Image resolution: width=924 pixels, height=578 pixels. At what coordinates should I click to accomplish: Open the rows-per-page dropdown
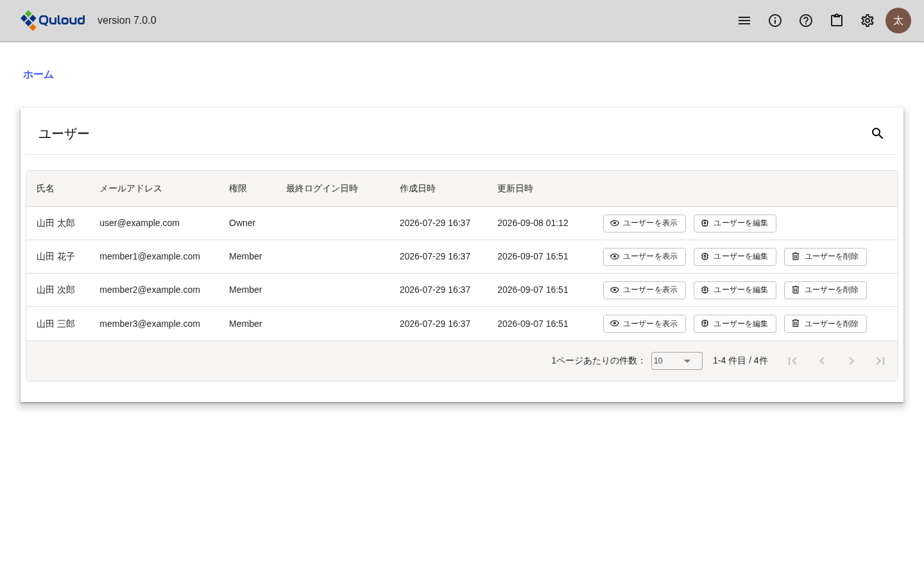pos(677,361)
